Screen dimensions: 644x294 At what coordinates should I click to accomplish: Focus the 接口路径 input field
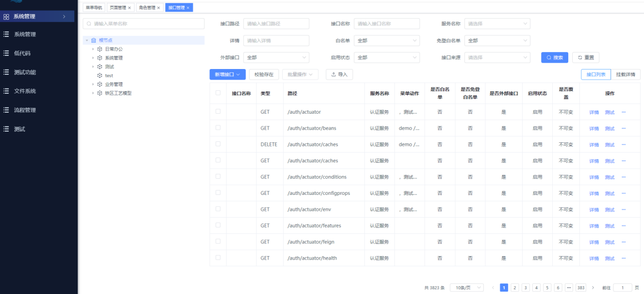(276, 23)
